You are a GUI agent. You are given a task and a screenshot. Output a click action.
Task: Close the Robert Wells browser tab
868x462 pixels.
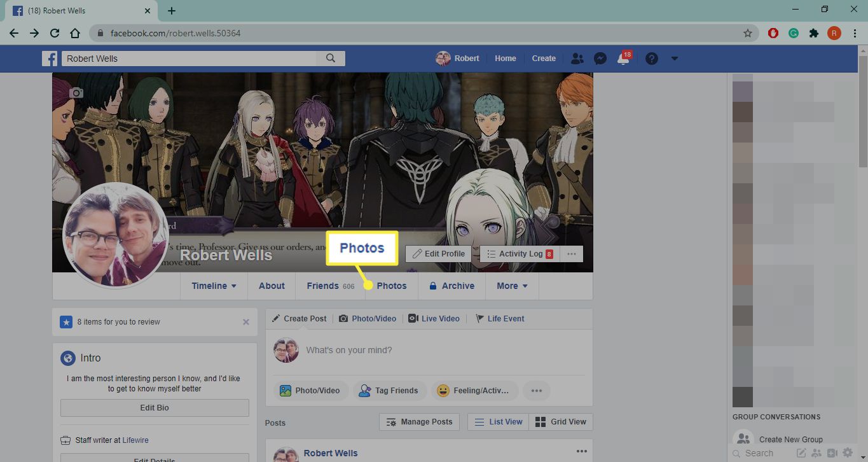(x=149, y=11)
